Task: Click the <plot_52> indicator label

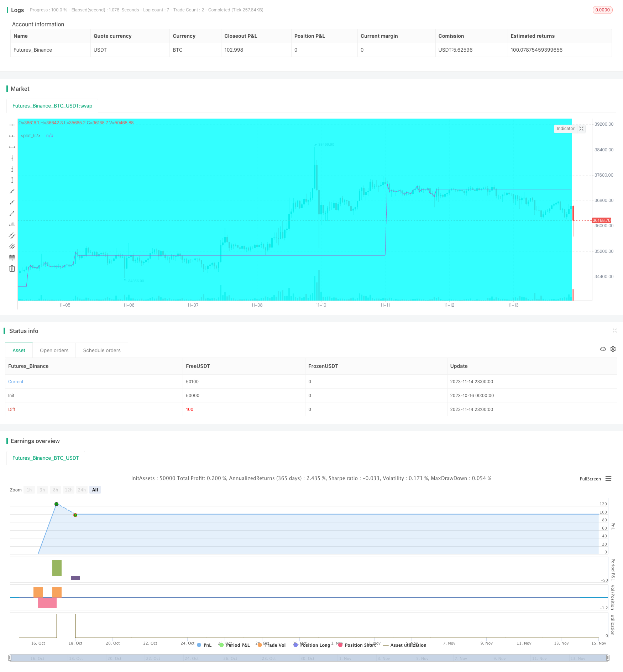Action: point(31,136)
